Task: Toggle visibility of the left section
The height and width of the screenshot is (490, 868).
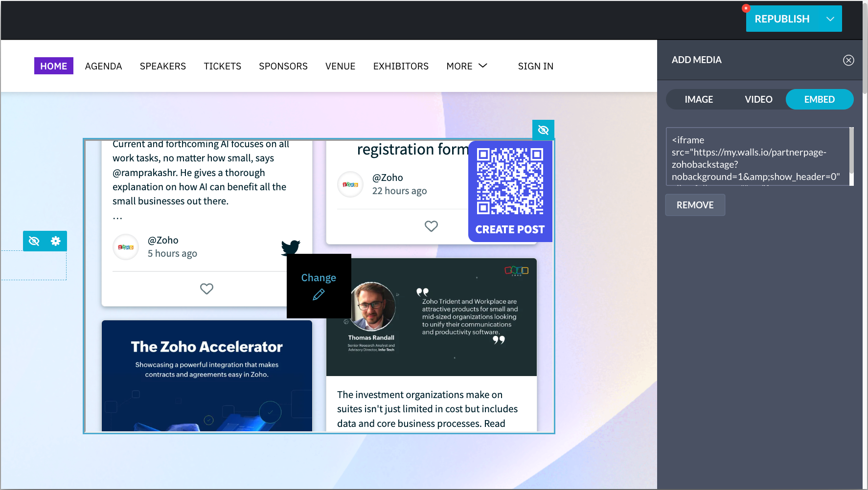Action: coord(34,241)
